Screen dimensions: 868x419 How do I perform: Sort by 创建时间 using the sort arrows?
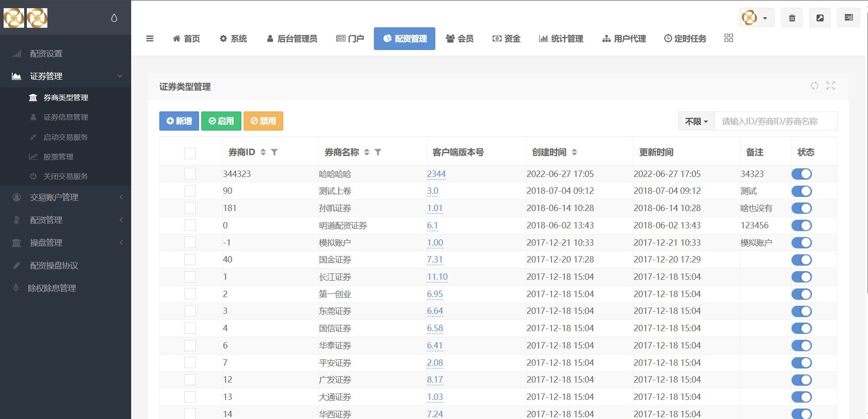point(574,152)
